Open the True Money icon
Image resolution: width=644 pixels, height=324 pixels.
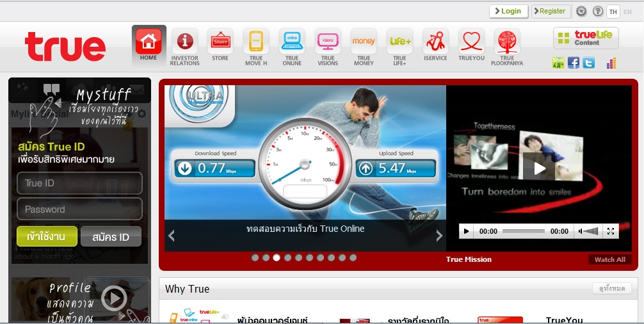pyautogui.click(x=364, y=41)
